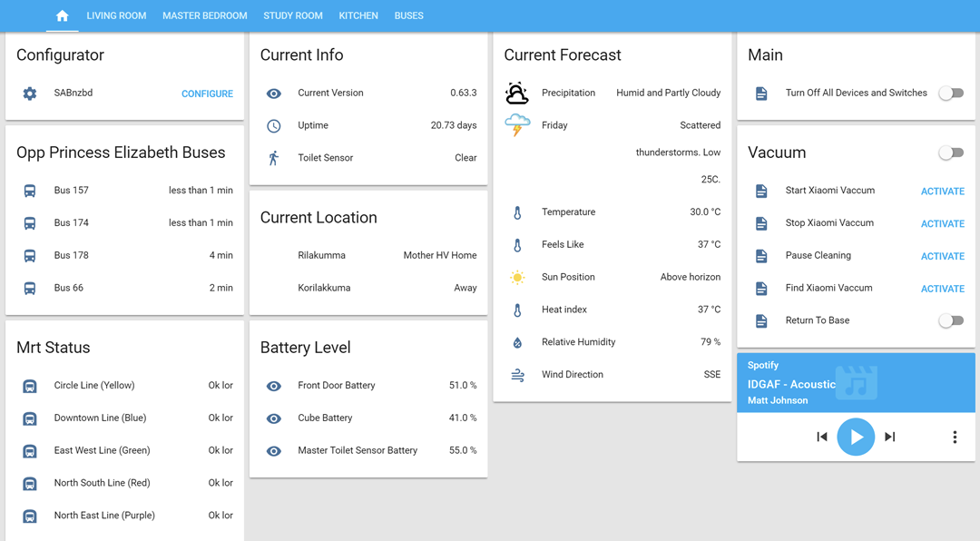Switch to the Living Room tab
980x541 pixels.
coord(116,15)
